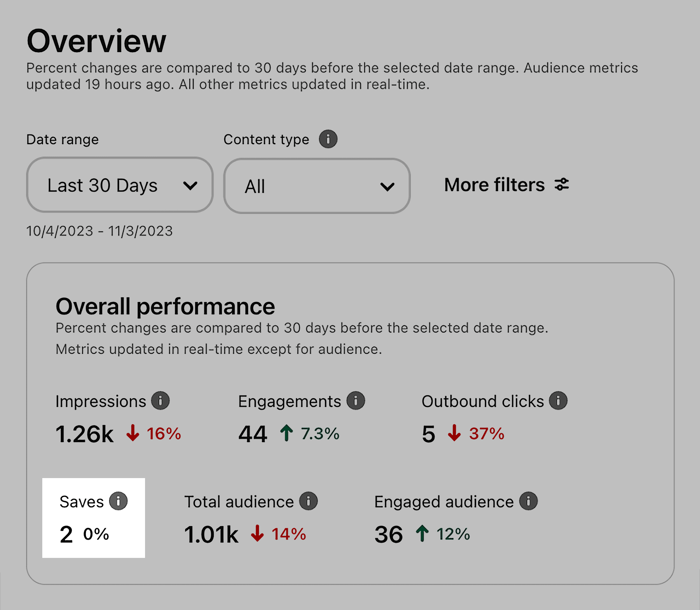
Task: Select the Impressions value 1.26k
Action: coord(85,433)
